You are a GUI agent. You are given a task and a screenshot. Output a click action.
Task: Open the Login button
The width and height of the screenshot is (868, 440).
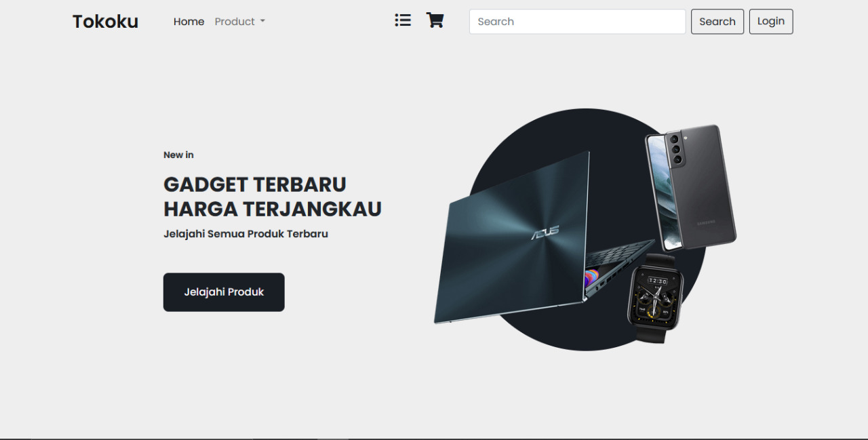770,22
